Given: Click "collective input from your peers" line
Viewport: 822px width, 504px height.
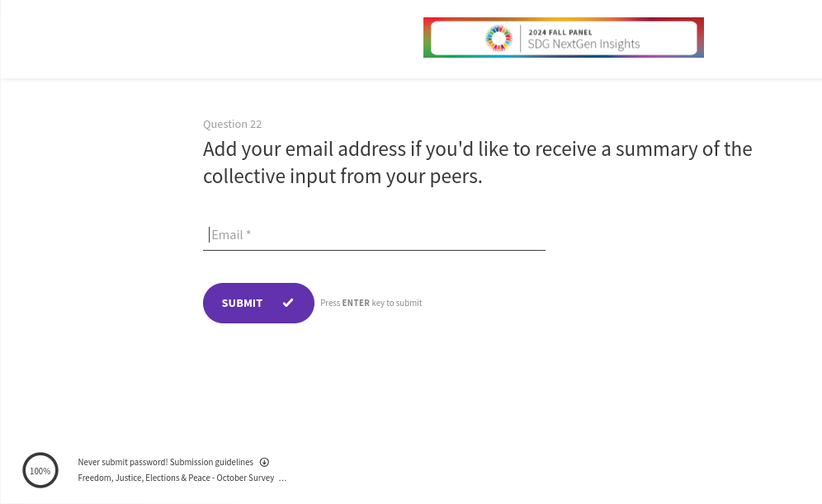Looking at the screenshot, I should (342, 177).
